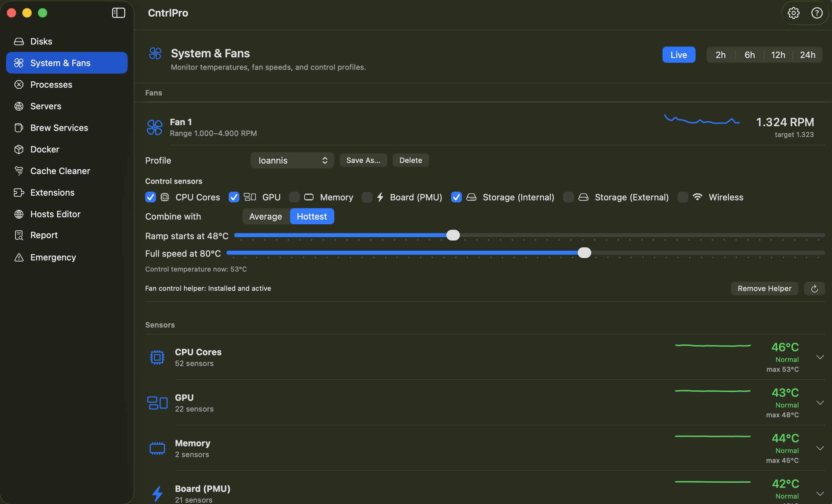Click the fan icon beside System & Fans header
This screenshot has height=504, width=832.
155,53
